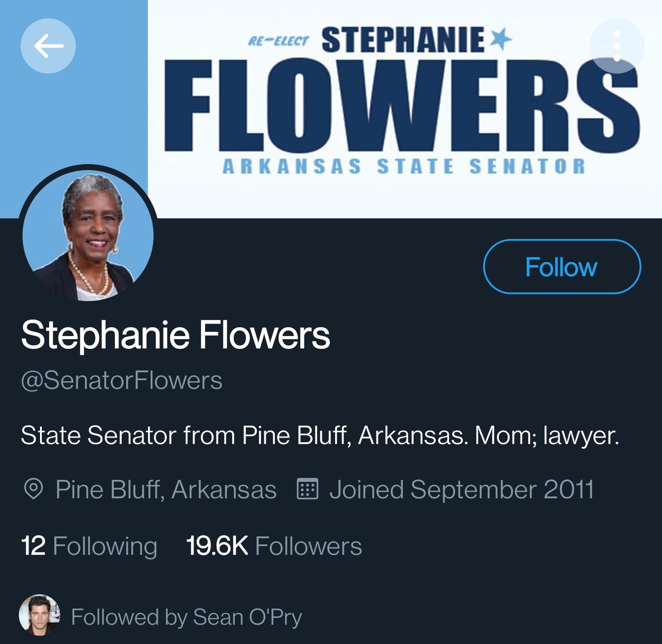This screenshot has width=662, height=644.
Task: Click the calendar joined-date icon
Action: [x=307, y=489]
